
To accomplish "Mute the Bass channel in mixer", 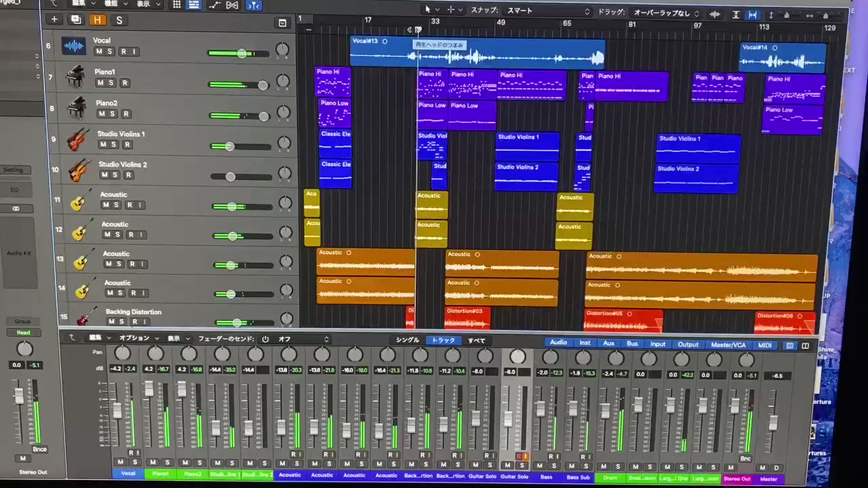I will (539, 466).
